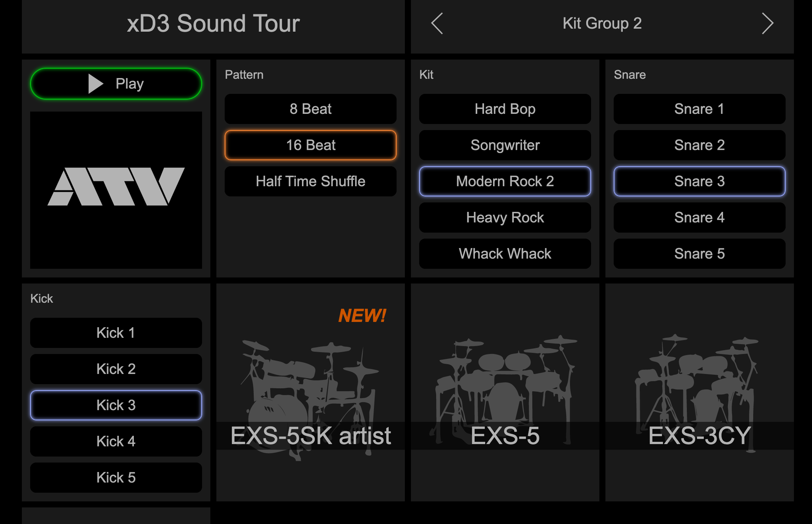Choose the Songwriter kit
This screenshot has height=524, width=812.
(505, 145)
